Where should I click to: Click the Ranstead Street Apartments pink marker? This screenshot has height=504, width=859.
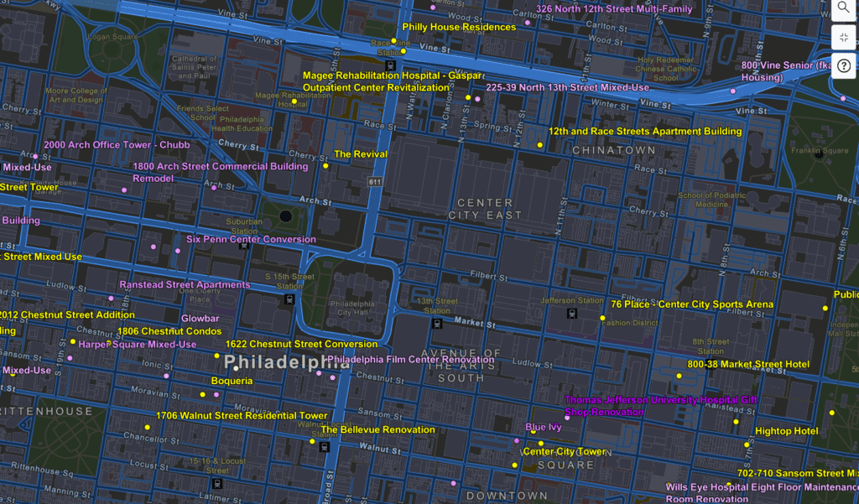[x=112, y=299]
